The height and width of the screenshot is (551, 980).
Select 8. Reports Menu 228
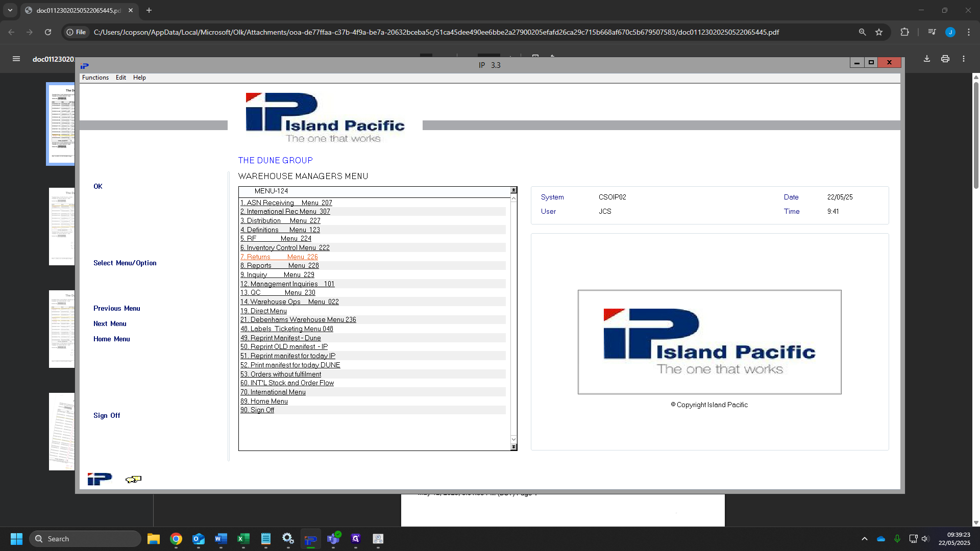pyautogui.click(x=280, y=266)
